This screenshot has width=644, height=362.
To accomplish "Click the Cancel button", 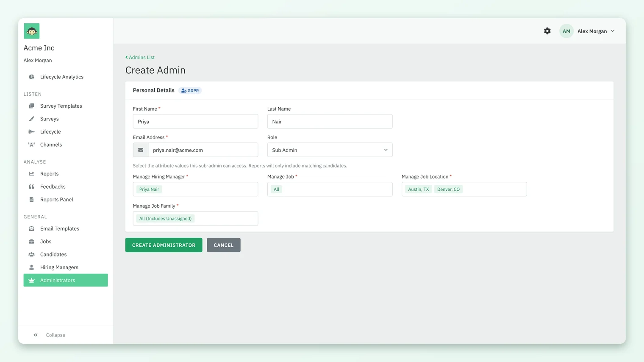I will 224,245.
